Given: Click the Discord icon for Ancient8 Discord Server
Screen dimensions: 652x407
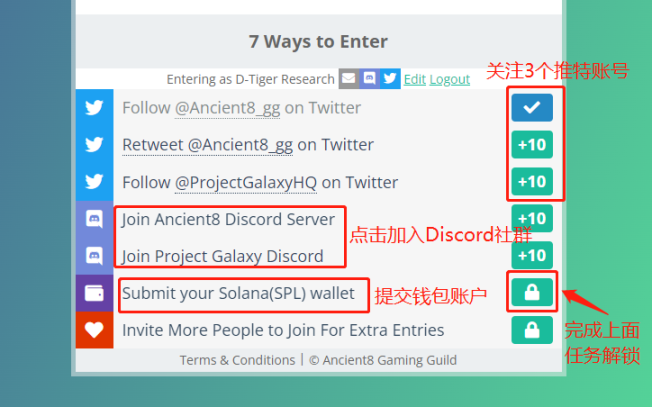Looking at the screenshot, I should point(94,219).
